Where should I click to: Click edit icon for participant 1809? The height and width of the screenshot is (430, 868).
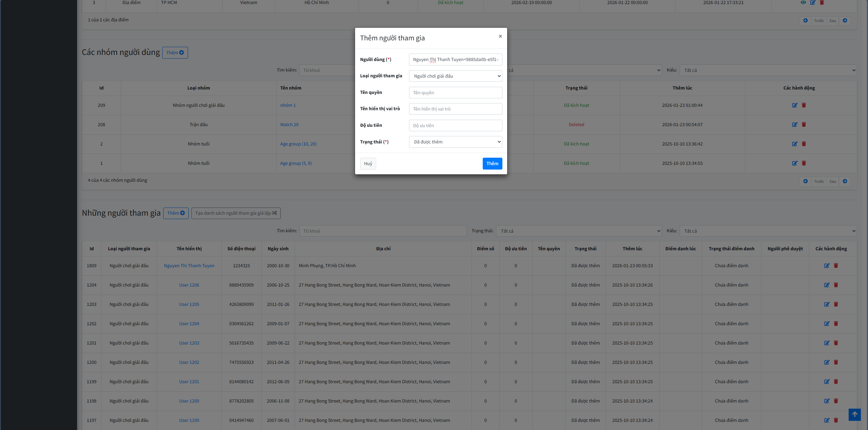point(827,266)
